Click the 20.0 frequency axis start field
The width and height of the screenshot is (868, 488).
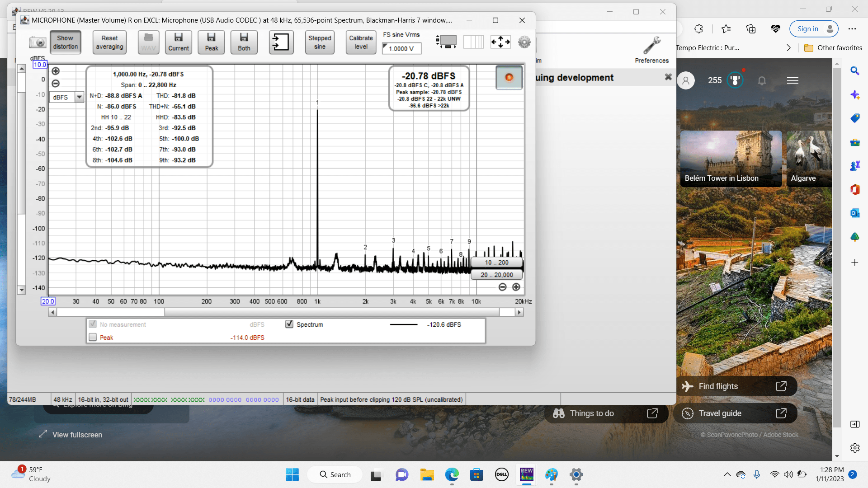click(x=48, y=301)
